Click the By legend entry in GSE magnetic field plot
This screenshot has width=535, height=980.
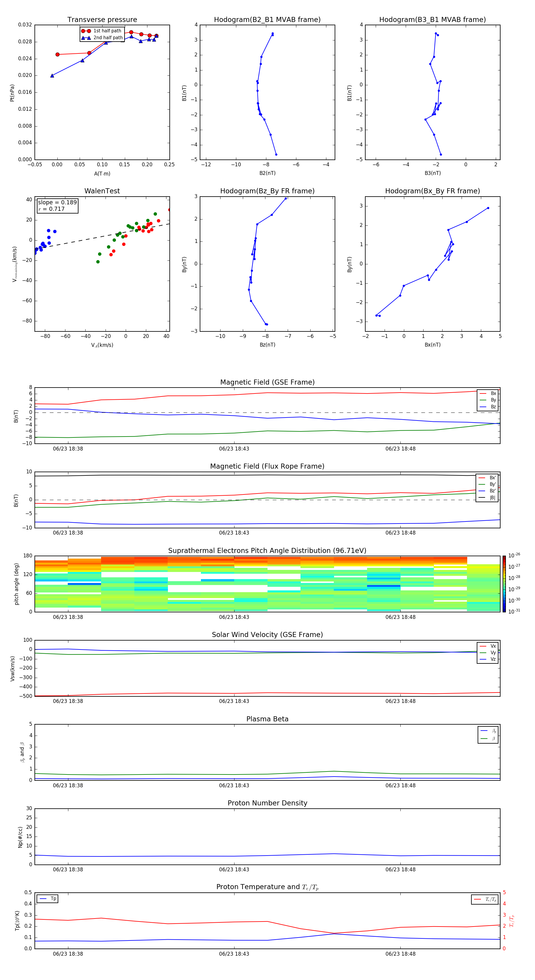pos(488,400)
